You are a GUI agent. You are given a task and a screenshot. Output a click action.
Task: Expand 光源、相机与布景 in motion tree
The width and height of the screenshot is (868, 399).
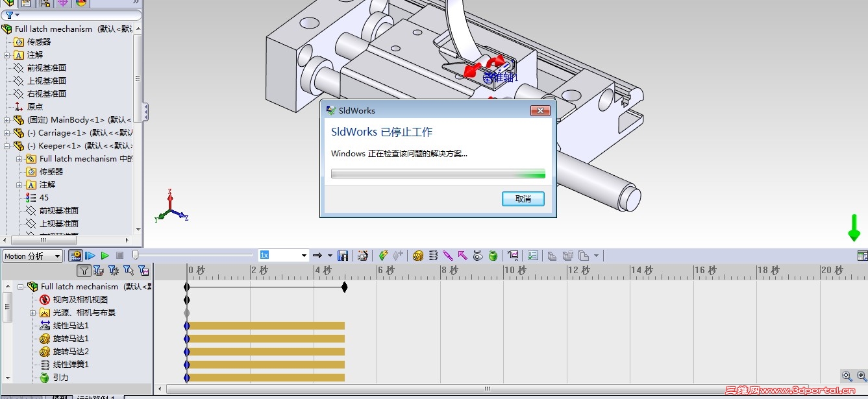point(33,313)
